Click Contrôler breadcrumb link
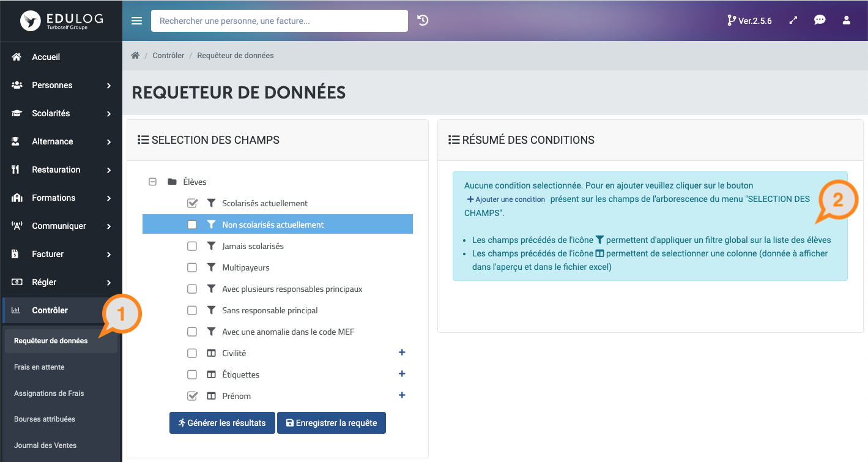 pos(168,55)
